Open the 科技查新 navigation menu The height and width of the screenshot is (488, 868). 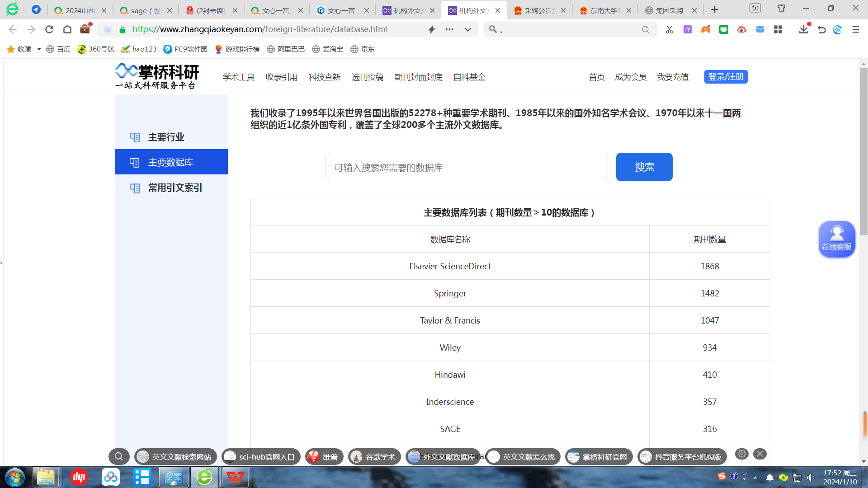325,77
